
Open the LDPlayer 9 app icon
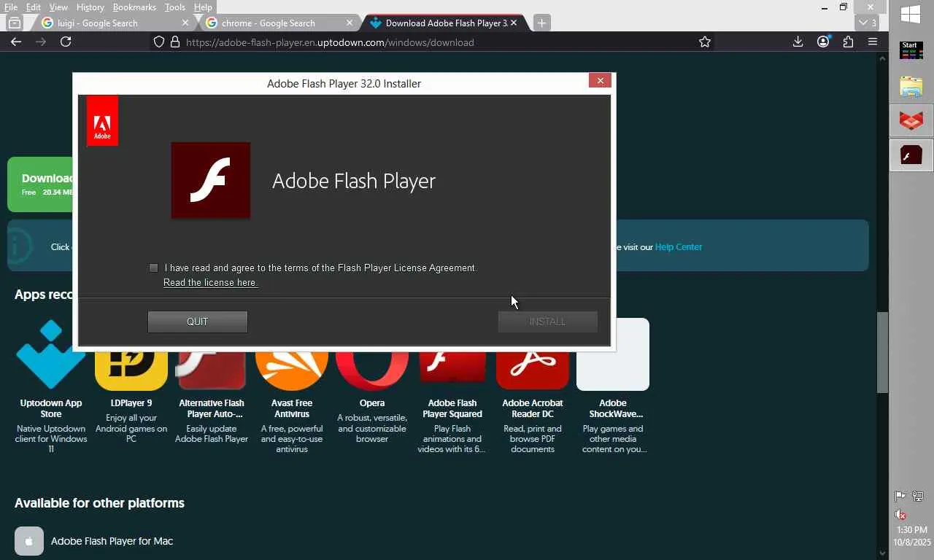[x=131, y=370]
